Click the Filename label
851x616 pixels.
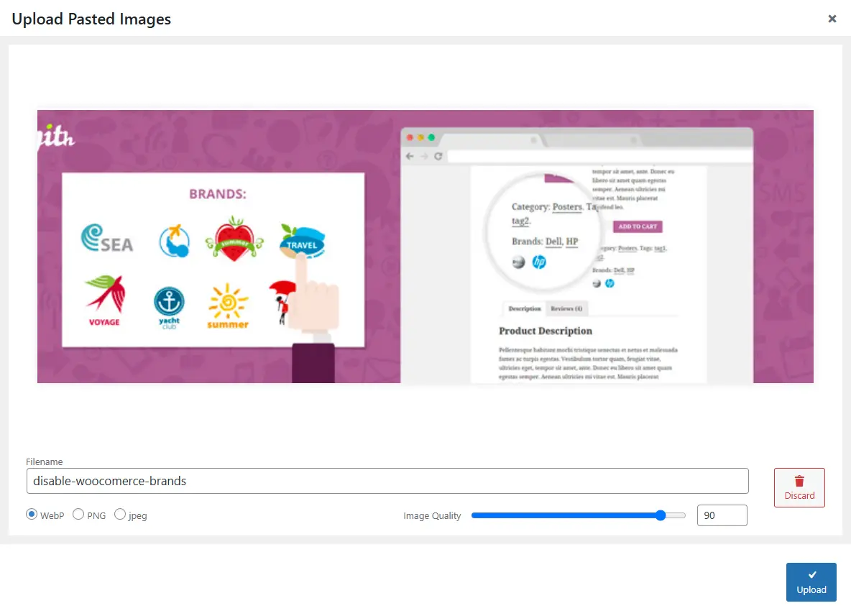click(x=45, y=462)
